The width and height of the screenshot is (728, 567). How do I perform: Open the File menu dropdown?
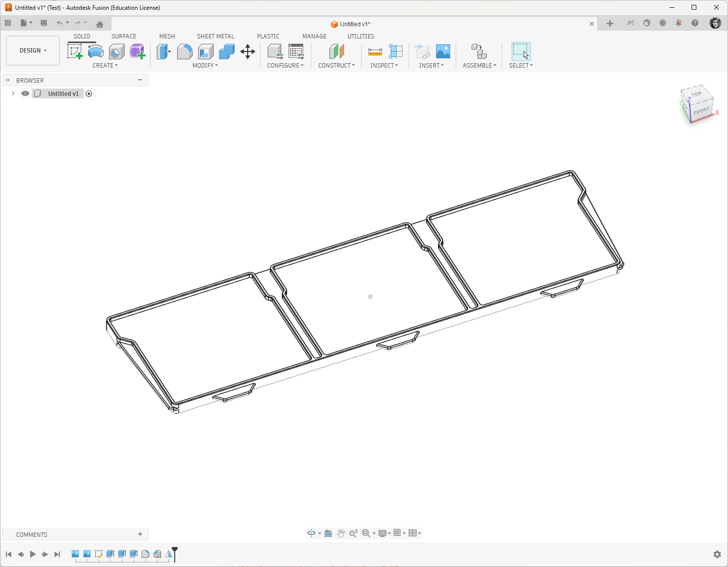point(26,23)
